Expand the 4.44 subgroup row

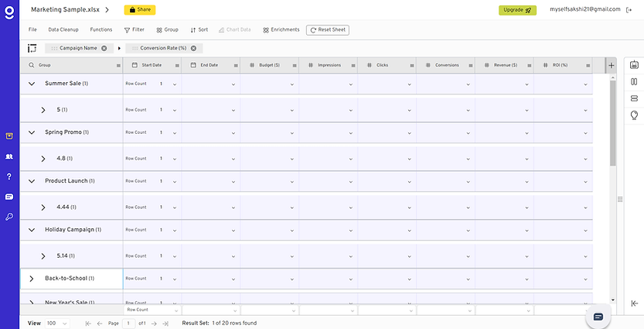[x=43, y=207]
